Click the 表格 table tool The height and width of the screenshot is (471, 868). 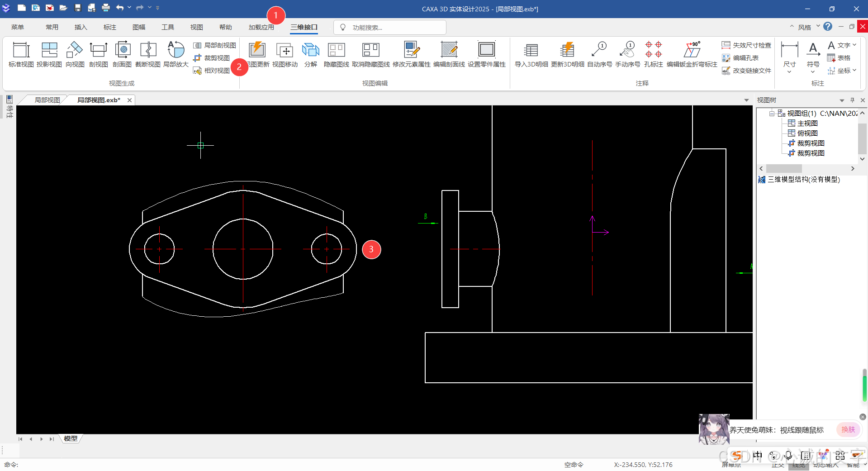pyautogui.click(x=839, y=58)
